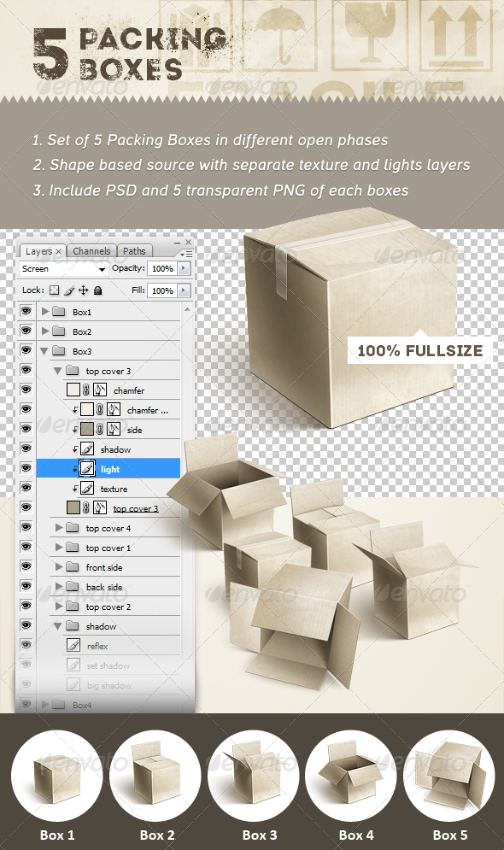Select the Box 5 circular thumbnail
The height and width of the screenshot is (850, 504).
coord(448,776)
